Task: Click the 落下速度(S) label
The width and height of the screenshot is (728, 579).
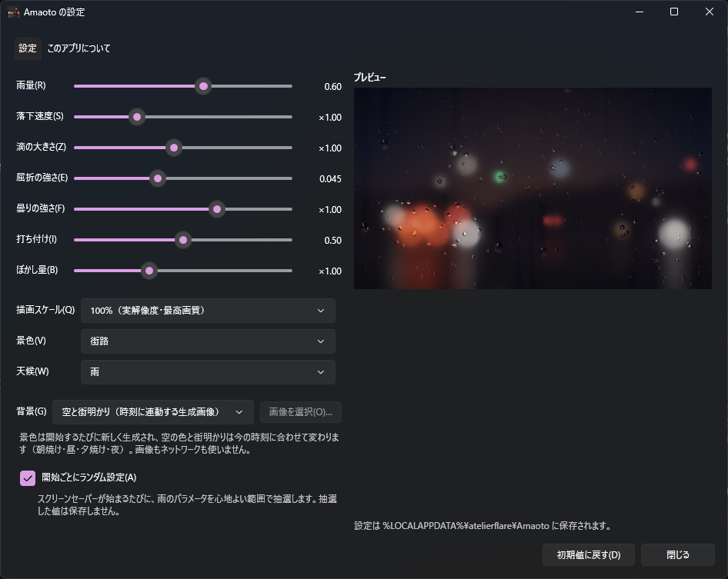Action: [x=40, y=116]
